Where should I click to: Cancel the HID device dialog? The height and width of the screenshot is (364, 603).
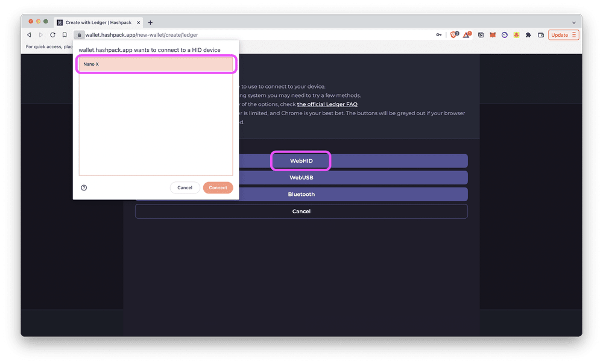coord(185,187)
